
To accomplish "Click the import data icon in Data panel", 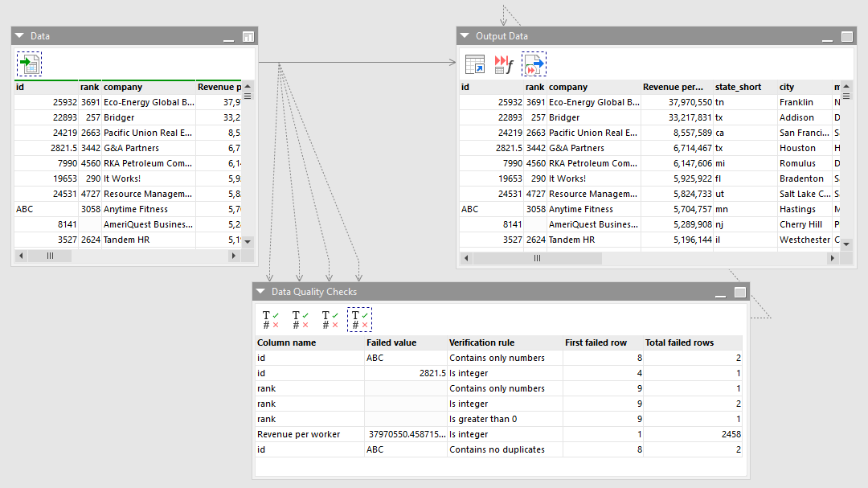I will 30,64.
